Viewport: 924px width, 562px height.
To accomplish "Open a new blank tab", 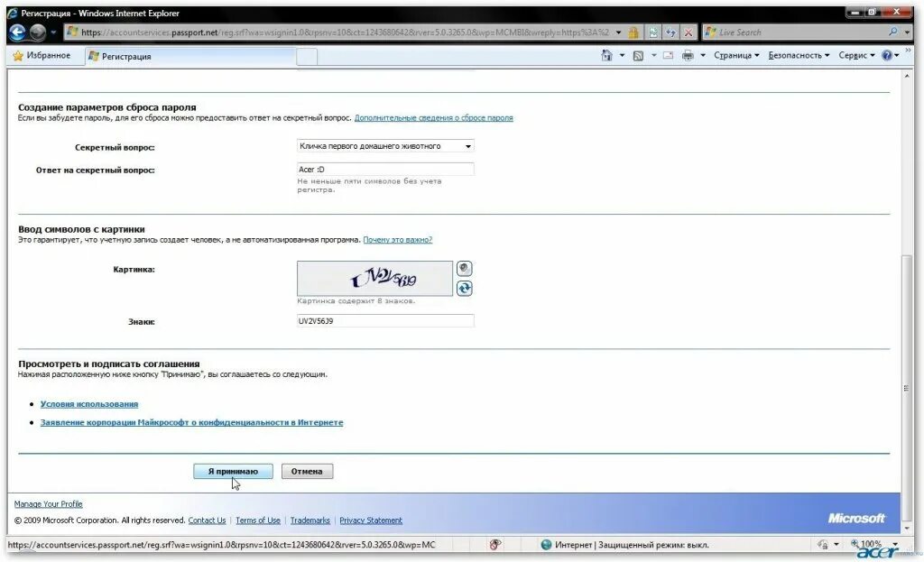I will tap(307, 57).
